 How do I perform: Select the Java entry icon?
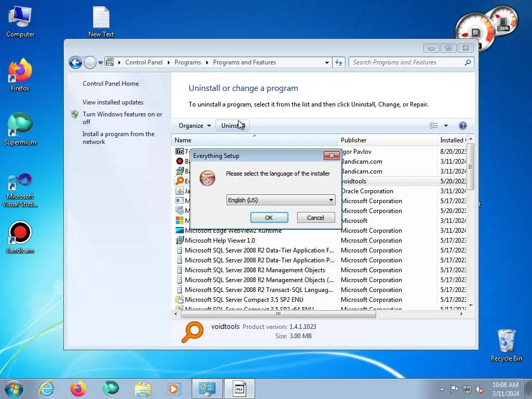(179, 191)
